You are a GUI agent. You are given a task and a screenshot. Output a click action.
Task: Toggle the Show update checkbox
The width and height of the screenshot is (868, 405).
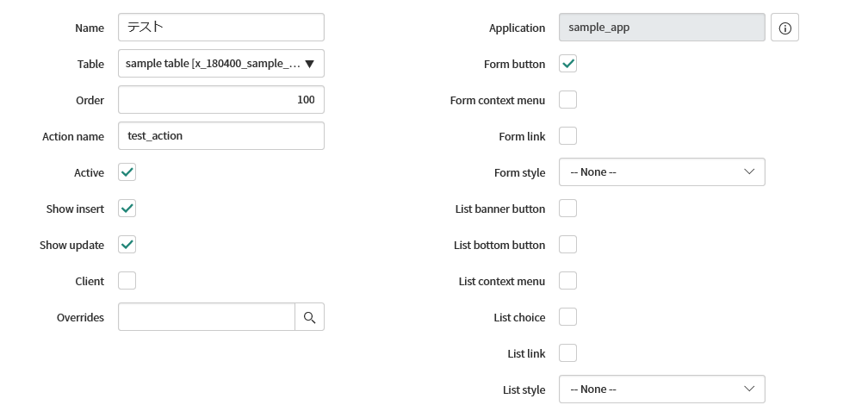pyautogui.click(x=127, y=245)
